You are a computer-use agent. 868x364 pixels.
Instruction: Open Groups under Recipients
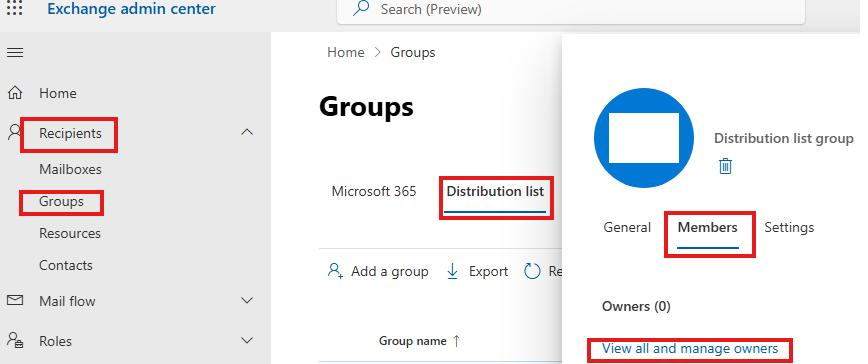point(61,201)
